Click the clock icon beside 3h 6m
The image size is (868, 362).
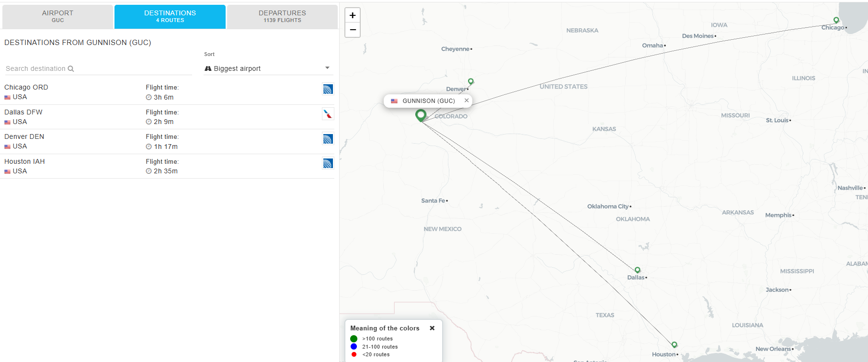coord(148,97)
